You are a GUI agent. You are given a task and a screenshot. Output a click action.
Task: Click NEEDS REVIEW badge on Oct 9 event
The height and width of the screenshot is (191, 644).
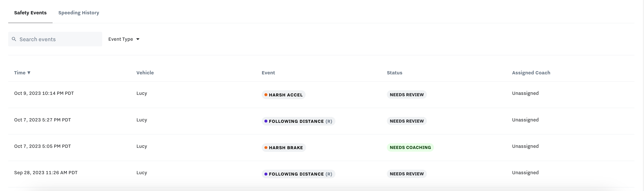pyautogui.click(x=407, y=95)
